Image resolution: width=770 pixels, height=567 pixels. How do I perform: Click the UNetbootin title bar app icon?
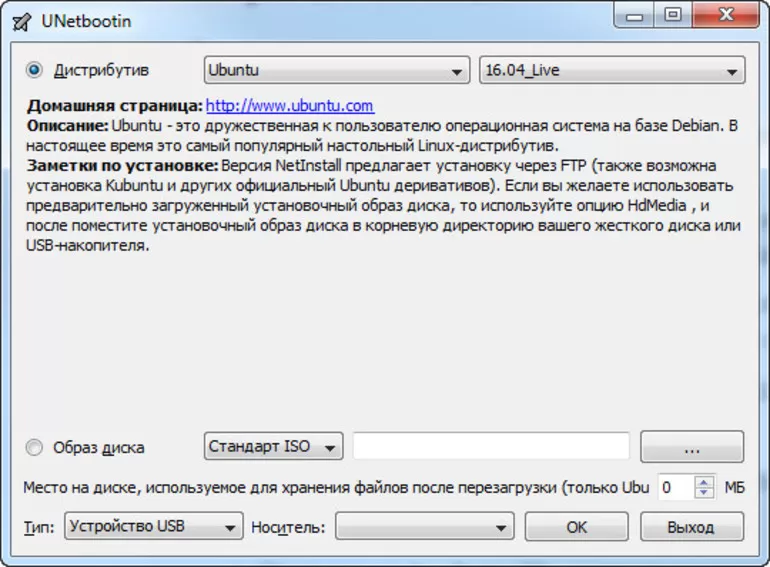(22, 22)
